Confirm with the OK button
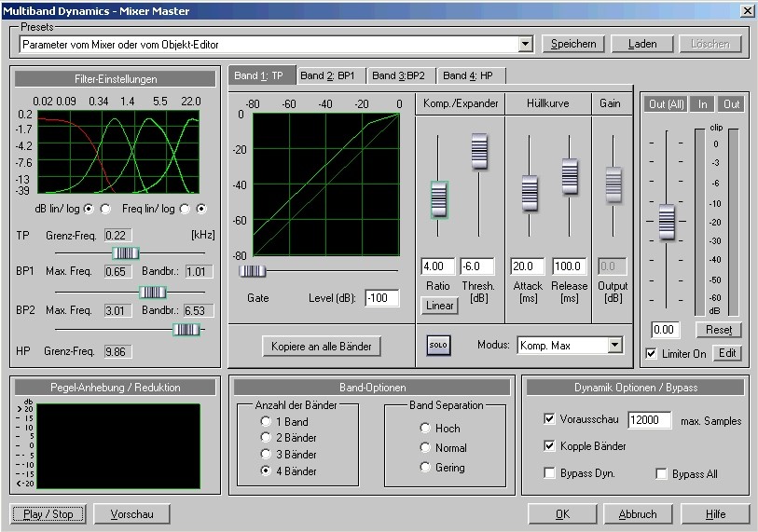Image resolution: width=758 pixels, height=532 pixels. (x=562, y=514)
